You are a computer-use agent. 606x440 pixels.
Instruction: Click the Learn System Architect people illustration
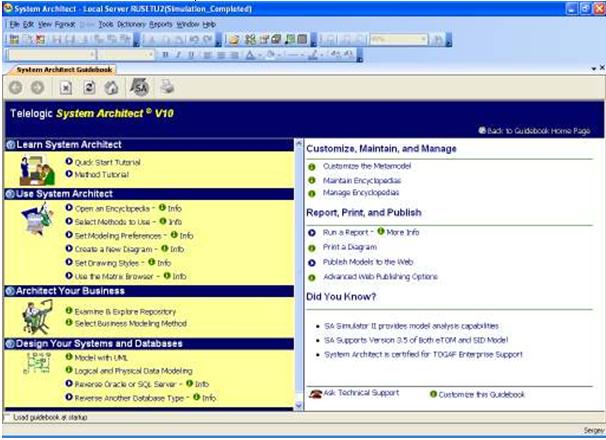point(37,170)
